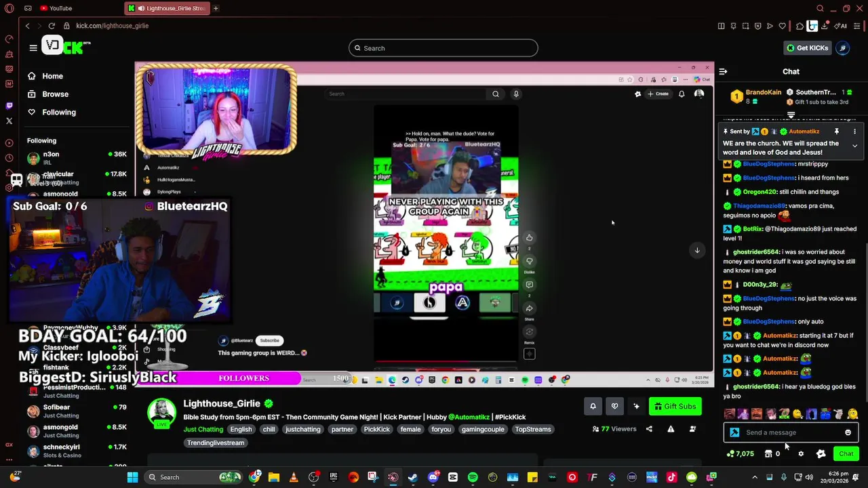Toggle follow heart button
868x488 pixels.
pyautogui.click(x=614, y=406)
